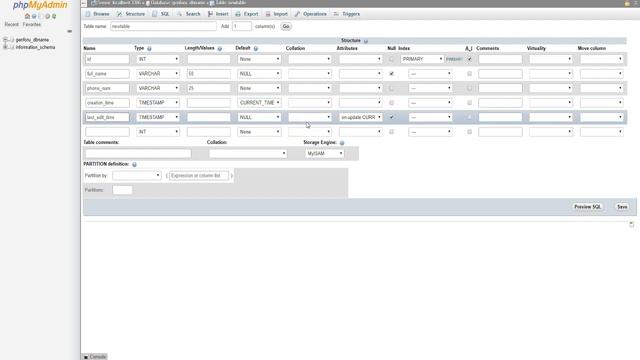Open the Favorites tables link

pos(31,24)
